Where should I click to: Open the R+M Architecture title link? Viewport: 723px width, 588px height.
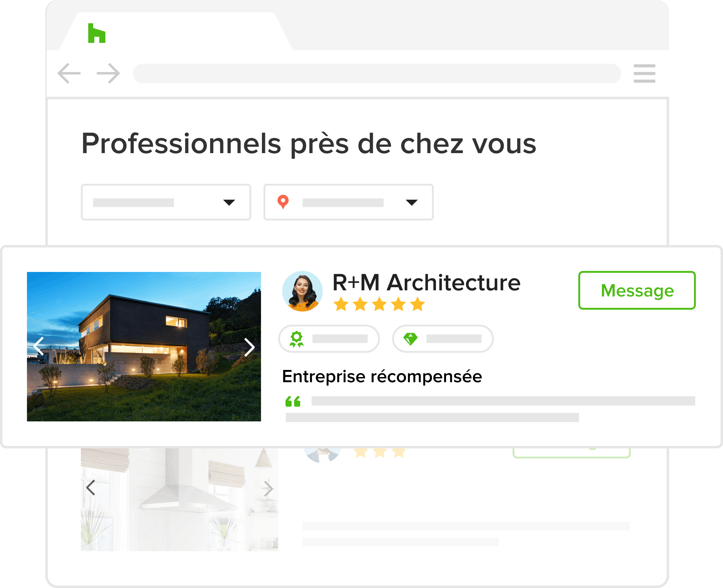(x=426, y=282)
